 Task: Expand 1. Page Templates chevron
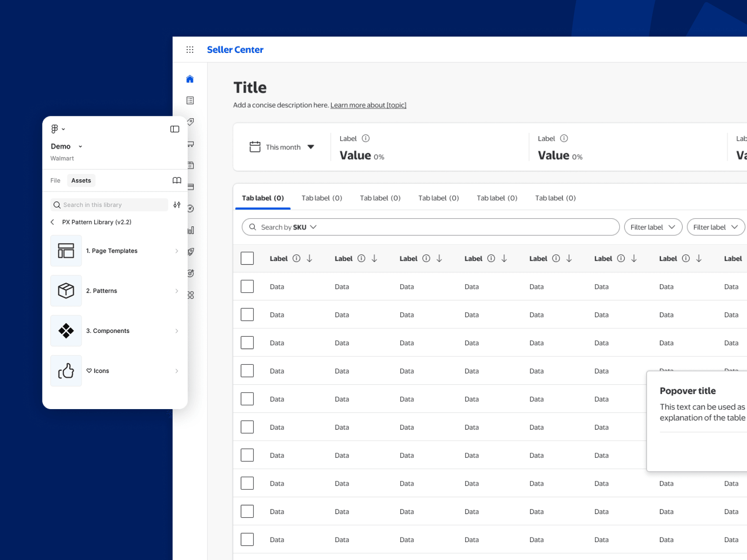(x=177, y=251)
